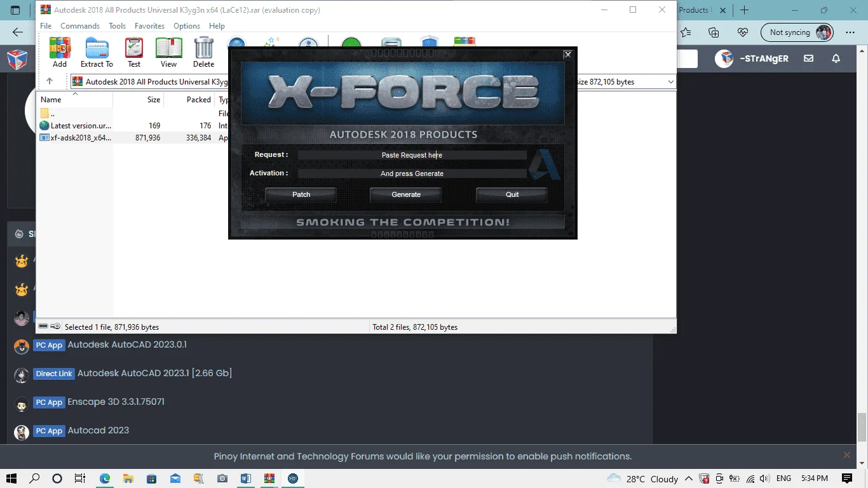Screen dimensions: 868x488
Task: Open the Enscape 3D 3.3.1.75071 thread
Action: pyautogui.click(x=116, y=402)
